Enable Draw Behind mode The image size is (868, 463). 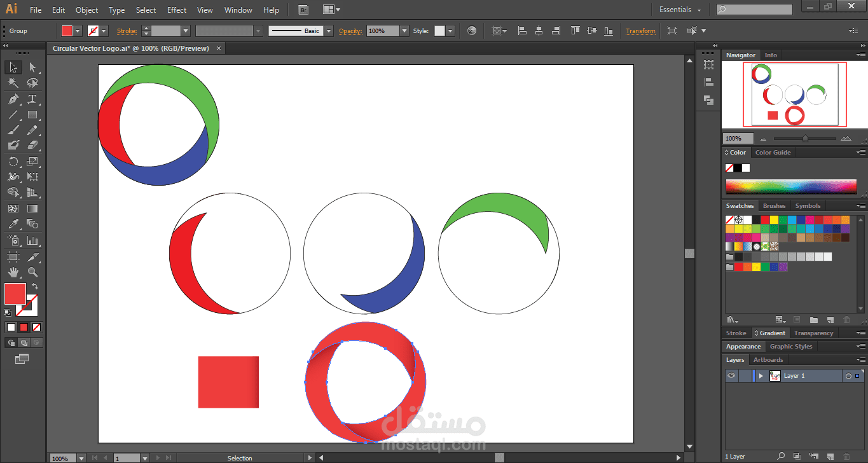[x=24, y=342]
